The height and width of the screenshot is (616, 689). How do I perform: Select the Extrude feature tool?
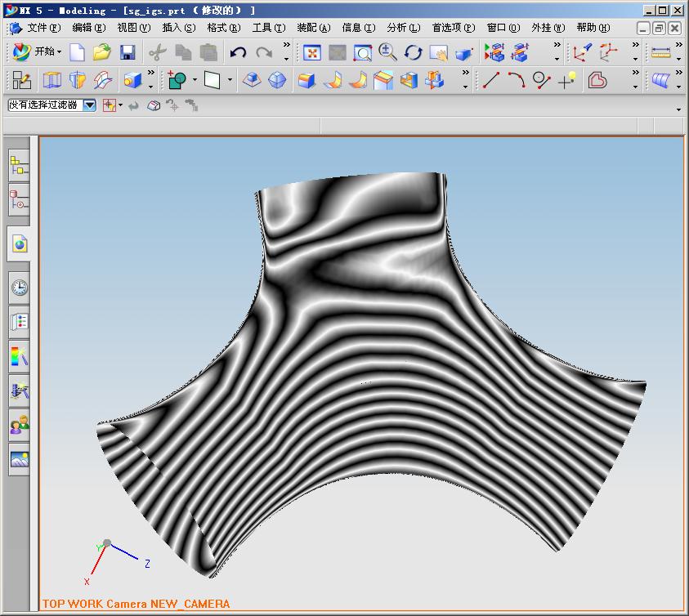click(51, 80)
